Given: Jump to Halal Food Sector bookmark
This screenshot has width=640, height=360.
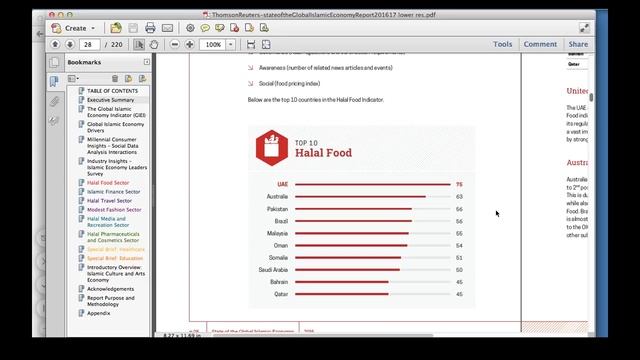Looking at the screenshot, I should coord(108,183).
